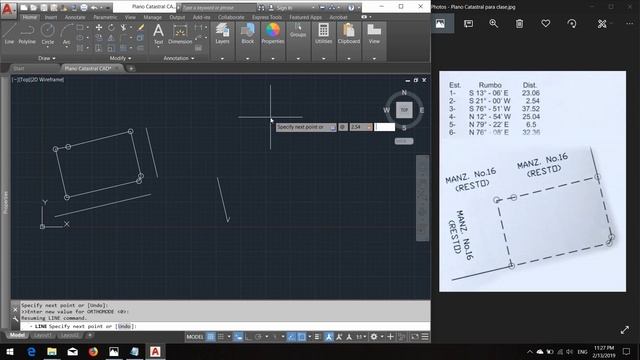
Task: Open the Manage ribbon tab
Action: (152, 17)
